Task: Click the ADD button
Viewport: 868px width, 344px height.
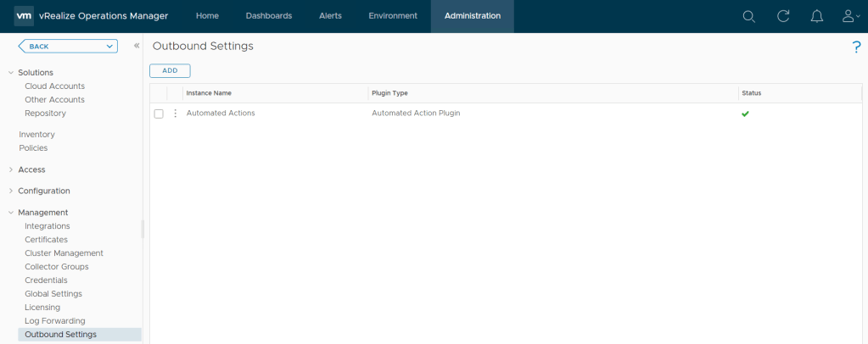Action: click(170, 70)
